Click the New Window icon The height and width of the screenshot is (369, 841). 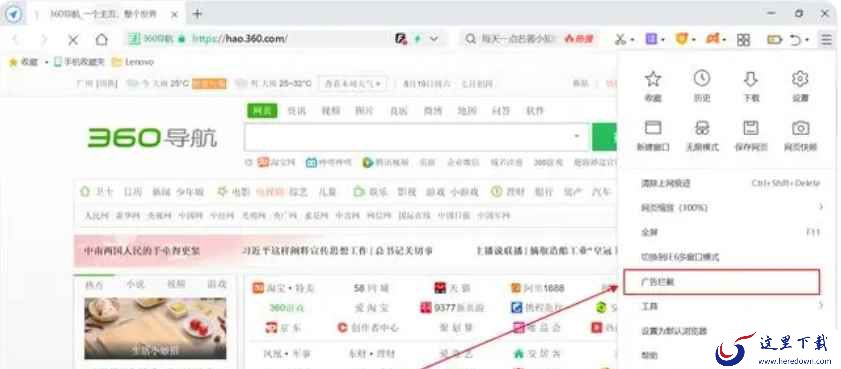(x=653, y=128)
